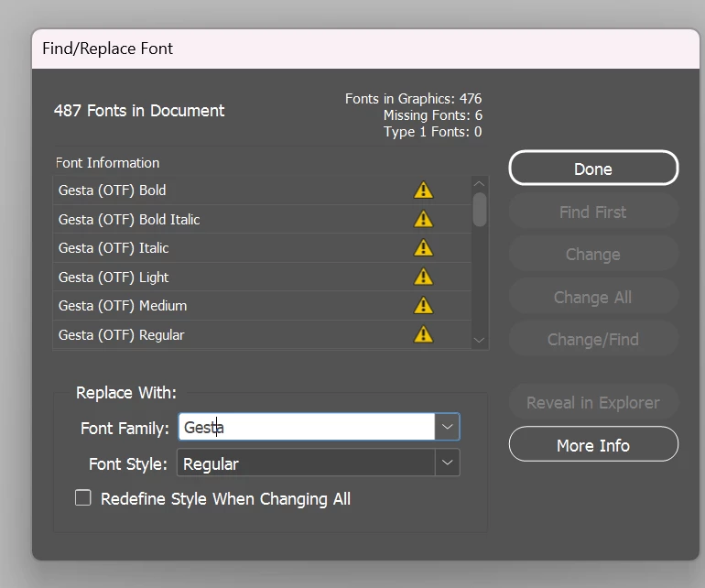Open the Font Style dropdown arrow
The image size is (705, 588).
pyautogui.click(x=447, y=463)
